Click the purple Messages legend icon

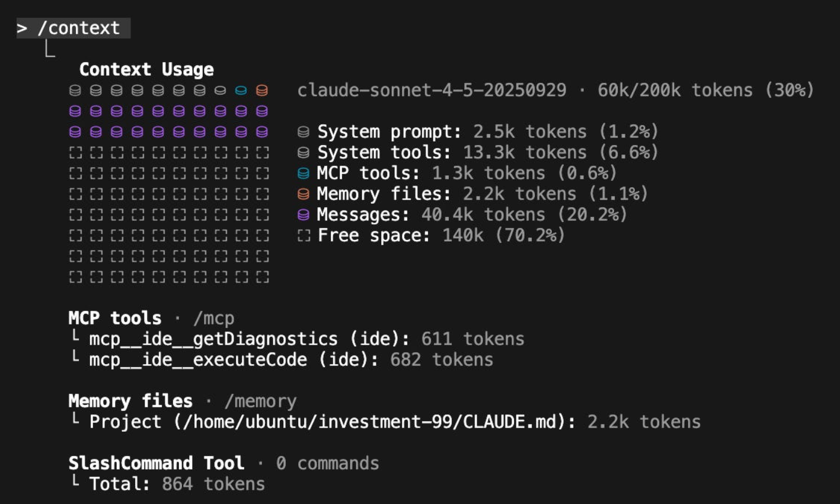[304, 215]
